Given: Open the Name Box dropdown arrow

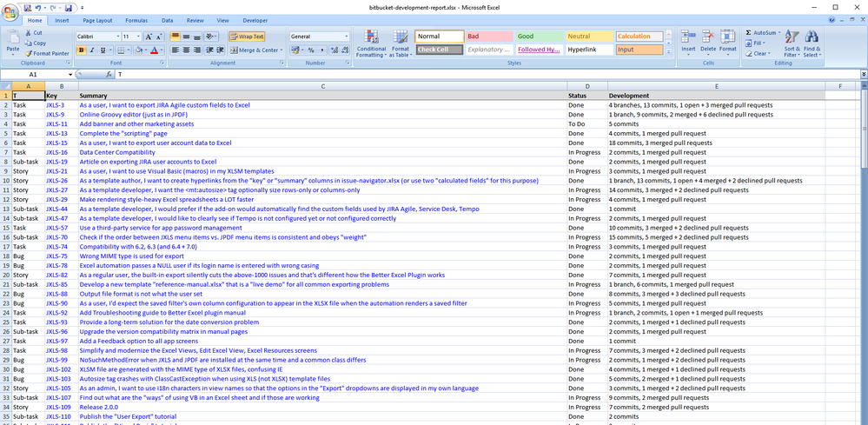Looking at the screenshot, I should 70,74.
